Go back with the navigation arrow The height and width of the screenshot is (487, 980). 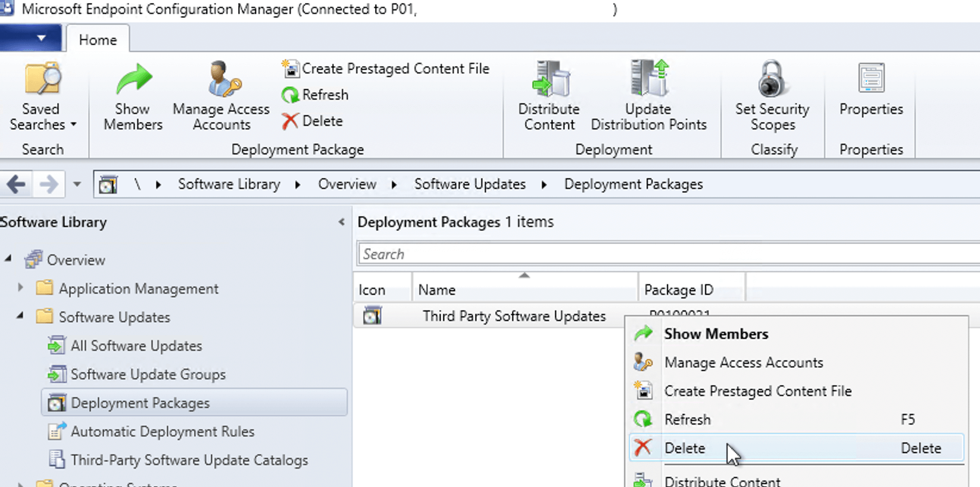tap(16, 184)
